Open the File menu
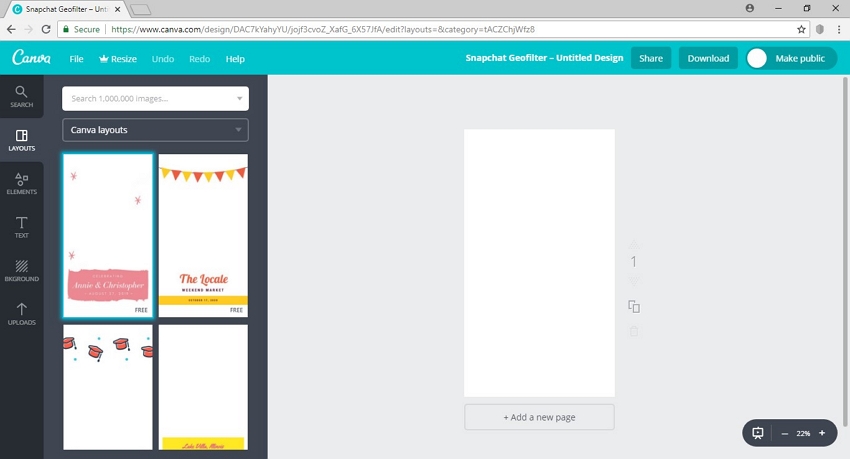This screenshot has height=459, width=850. pos(76,59)
